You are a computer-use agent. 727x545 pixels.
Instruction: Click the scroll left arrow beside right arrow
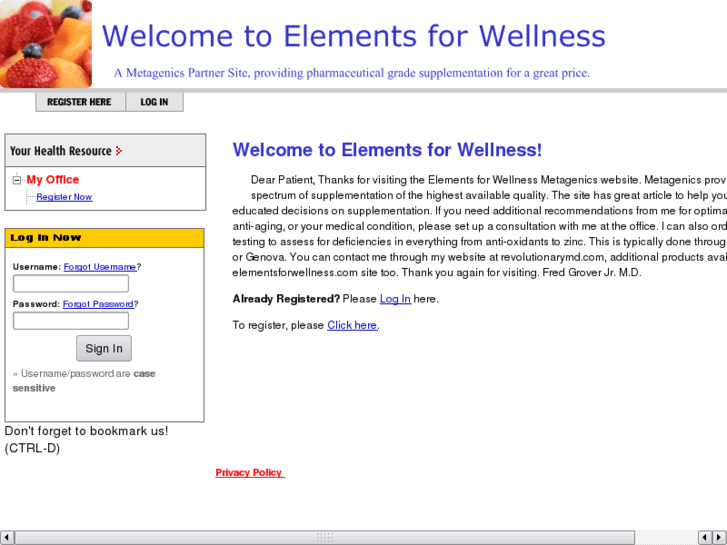point(705,538)
